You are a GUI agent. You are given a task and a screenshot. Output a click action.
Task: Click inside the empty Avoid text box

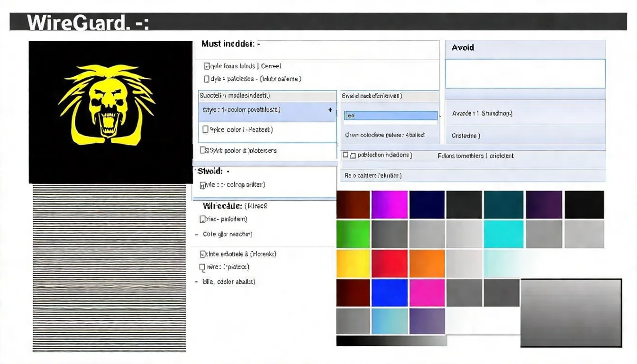point(525,73)
